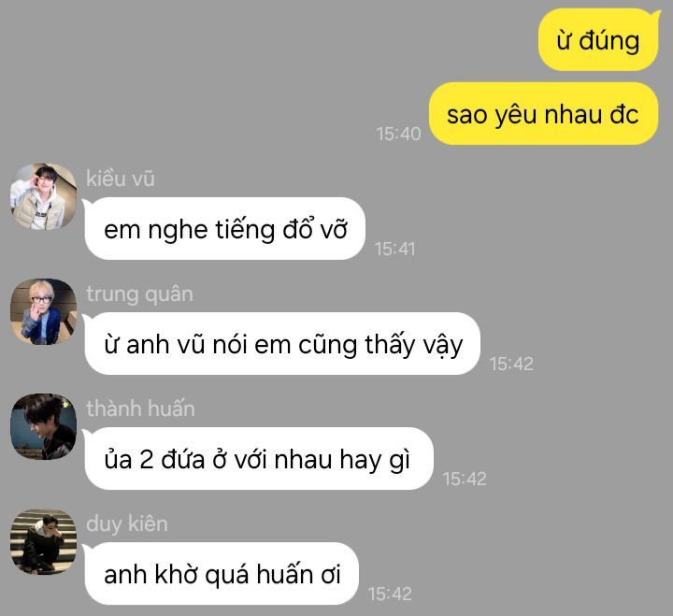Open kiều vũ's profile picture
This screenshot has height=616, width=673.
[43, 196]
